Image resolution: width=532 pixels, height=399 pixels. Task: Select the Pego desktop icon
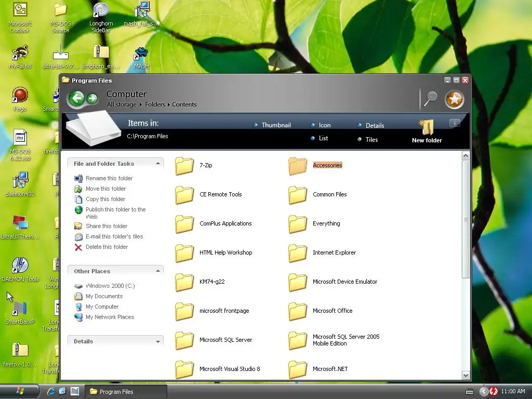(x=20, y=99)
